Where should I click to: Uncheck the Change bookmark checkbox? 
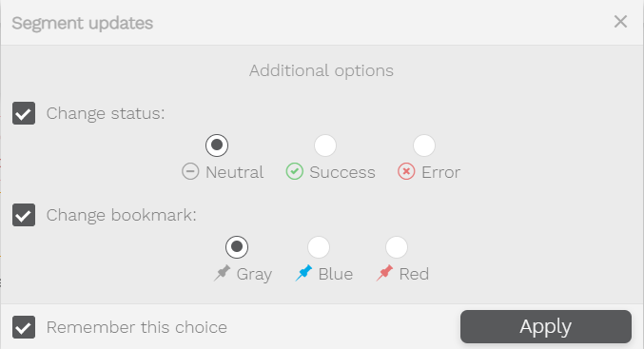pyautogui.click(x=24, y=215)
